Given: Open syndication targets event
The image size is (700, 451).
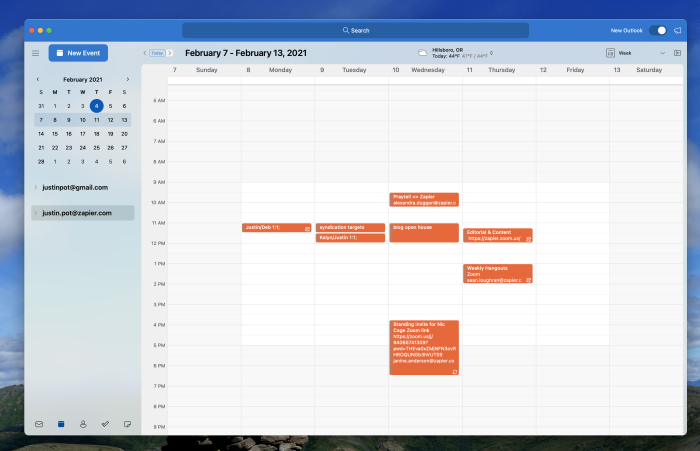Looking at the screenshot, I should (x=350, y=227).
